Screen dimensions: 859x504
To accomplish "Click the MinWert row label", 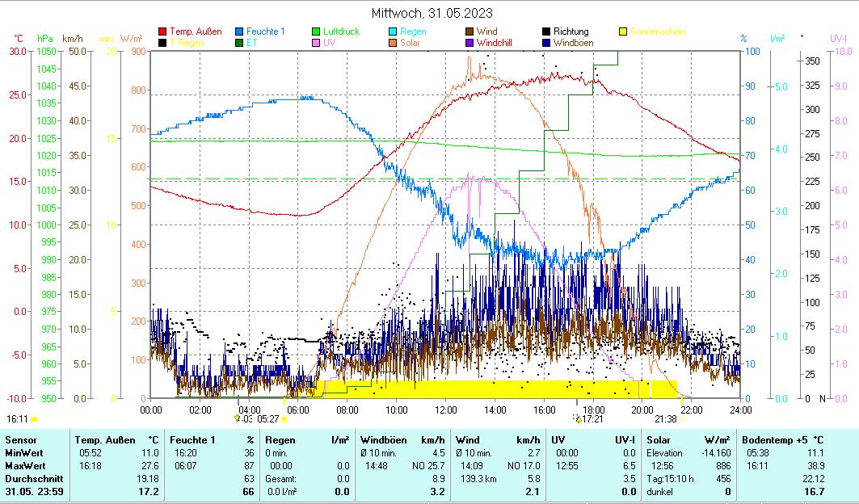I will click(x=24, y=453).
